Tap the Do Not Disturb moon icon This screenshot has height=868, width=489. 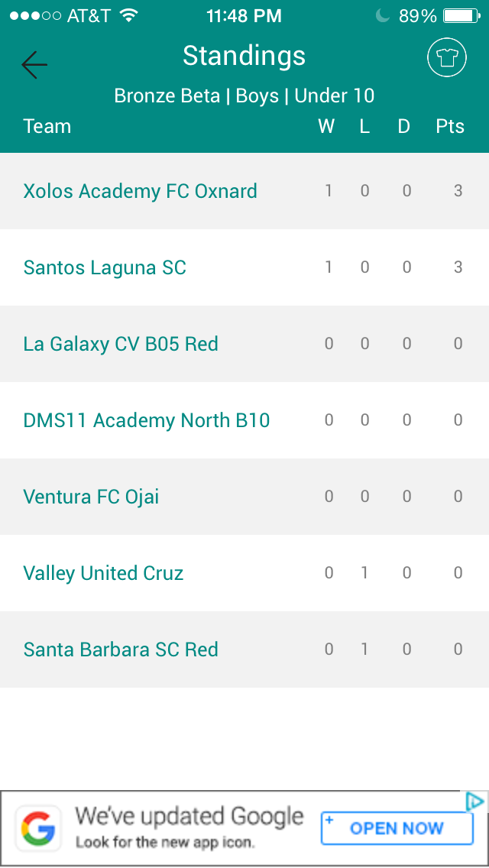click(x=383, y=16)
